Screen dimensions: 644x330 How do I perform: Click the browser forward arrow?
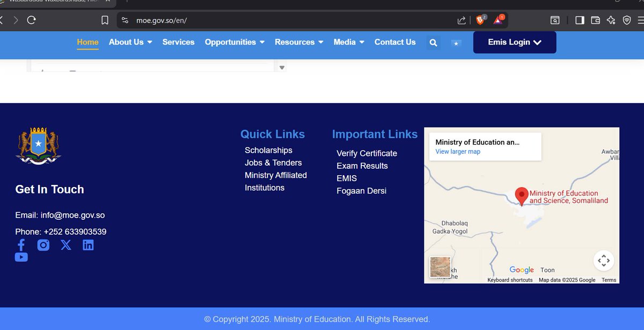(16, 20)
